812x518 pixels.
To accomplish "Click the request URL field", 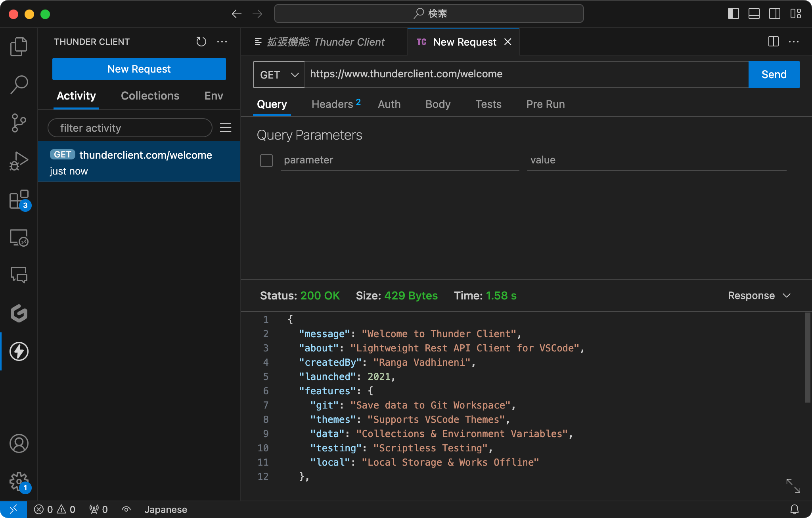I will 527,75.
